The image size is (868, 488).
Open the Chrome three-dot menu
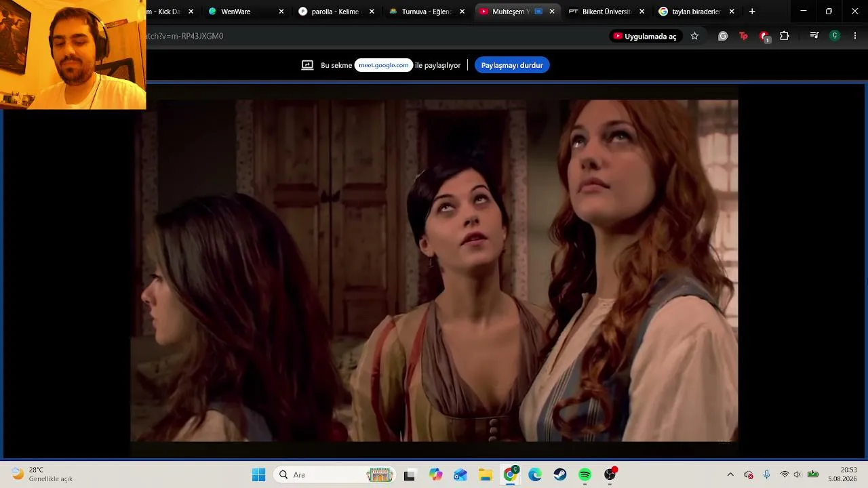855,36
